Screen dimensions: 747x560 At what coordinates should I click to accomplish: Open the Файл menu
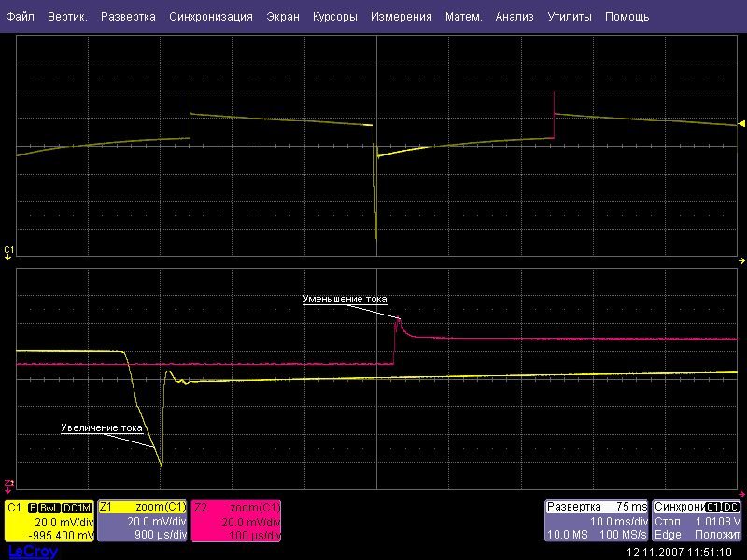(21, 17)
